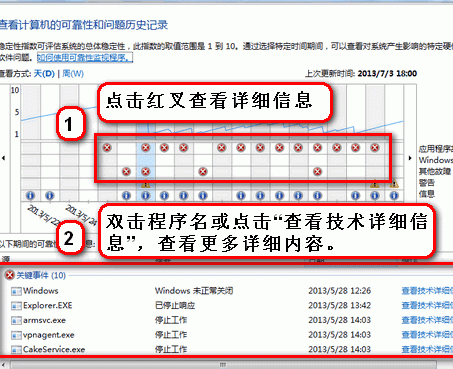Switch chart view to 天(D)

click(x=44, y=73)
